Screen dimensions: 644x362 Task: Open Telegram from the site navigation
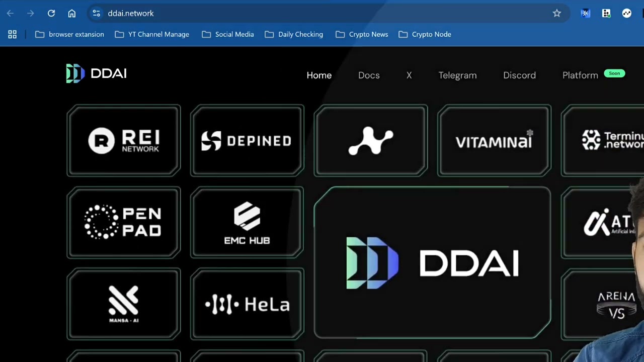coord(457,75)
